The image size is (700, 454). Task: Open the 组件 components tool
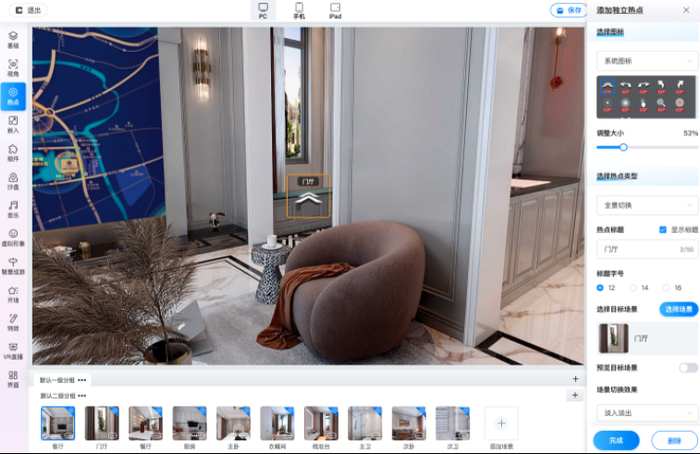pos(13,153)
